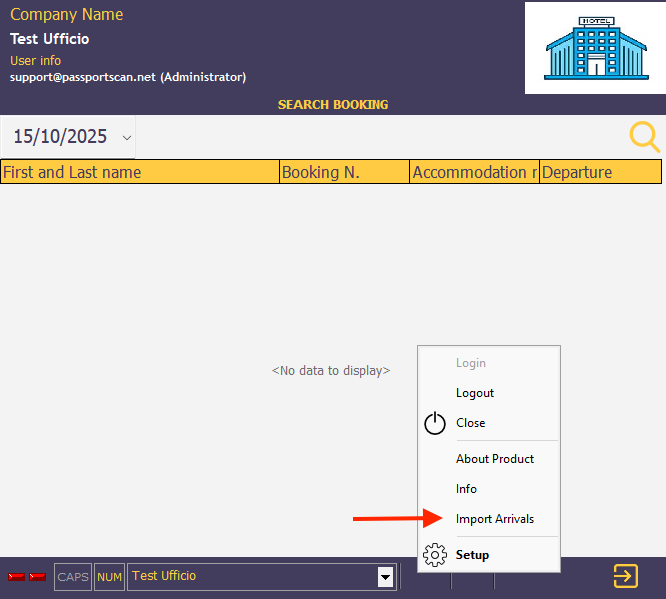Screen dimensions: 666x599
Task: Click the gear icon beside Setup
Action: coord(435,555)
